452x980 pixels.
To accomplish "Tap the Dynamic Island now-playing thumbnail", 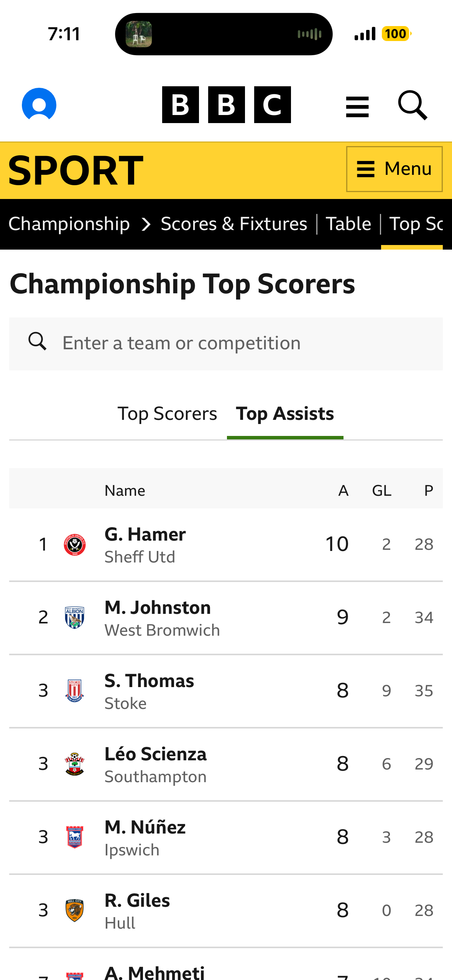I will coord(139,34).
